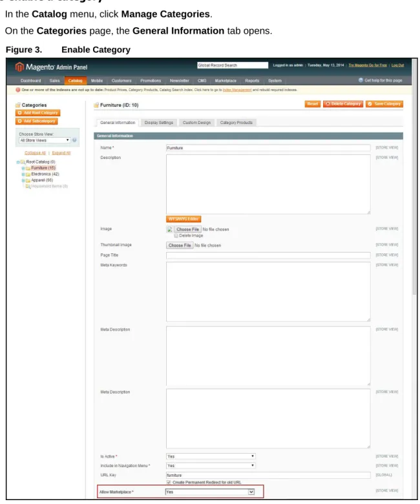
Task: Click the Magento logo icon
Action: point(19,67)
